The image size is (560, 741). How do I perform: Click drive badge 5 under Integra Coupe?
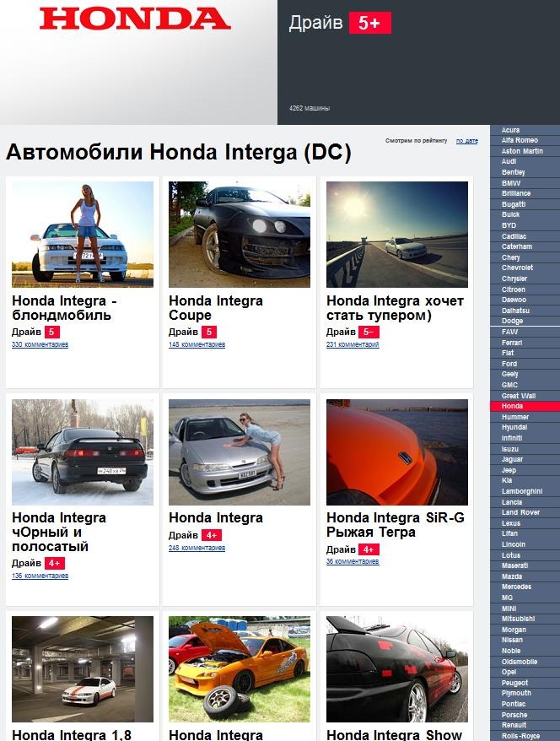coord(208,332)
